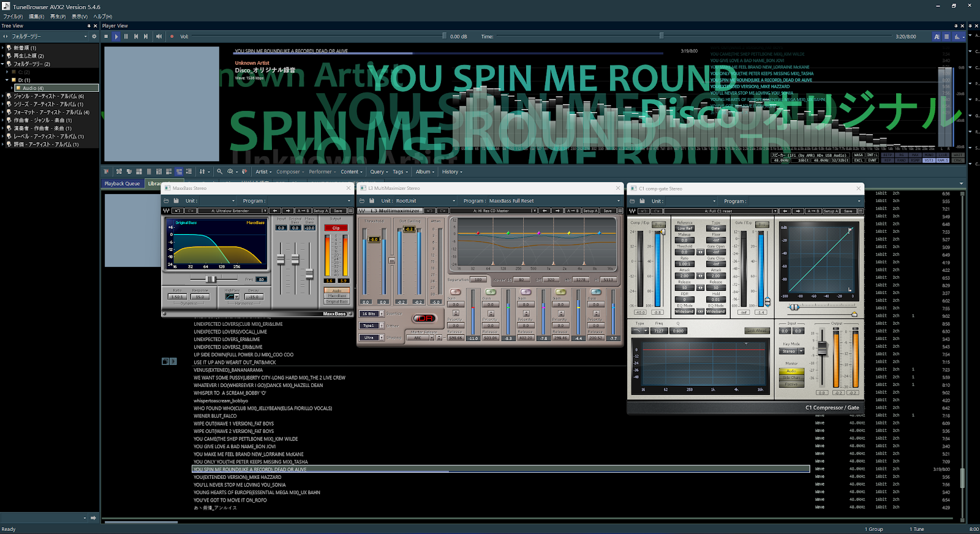The width and height of the screenshot is (980, 534).
Task: Click previous preset arrow in C1 comp-gate
Action: 785,211
